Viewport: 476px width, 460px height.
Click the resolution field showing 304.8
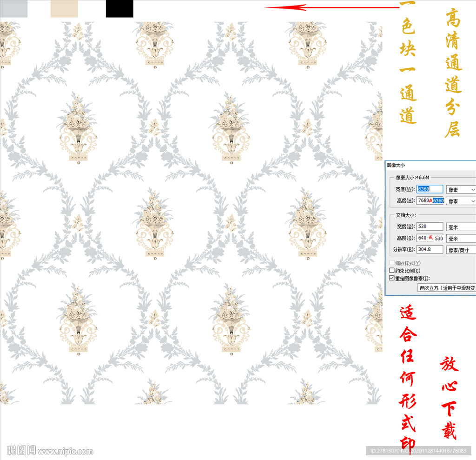[x=430, y=249]
